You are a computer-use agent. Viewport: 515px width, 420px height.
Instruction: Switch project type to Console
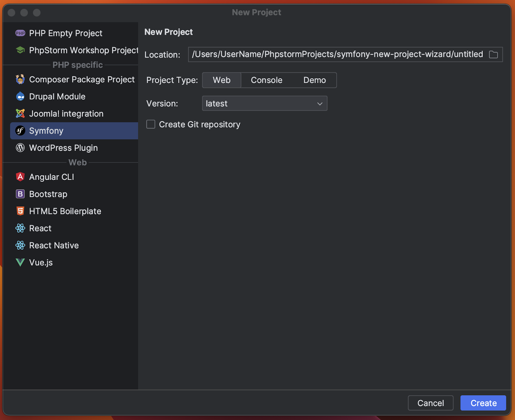point(267,80)
